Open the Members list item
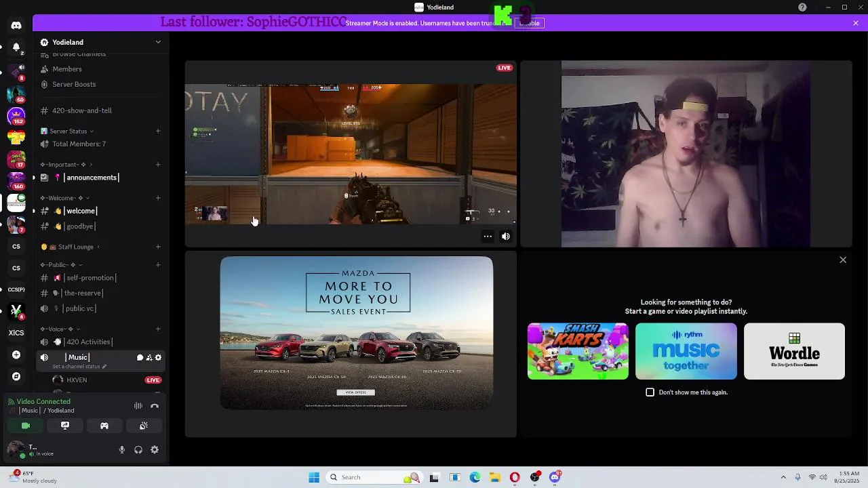The width and height of the screenshot is (868, 488). [100, 69]
